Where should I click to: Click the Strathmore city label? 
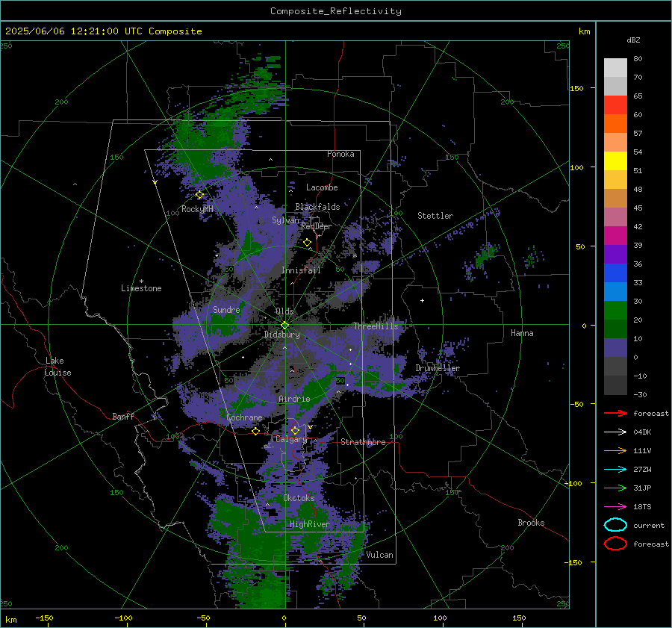click(x=363, y=442)
